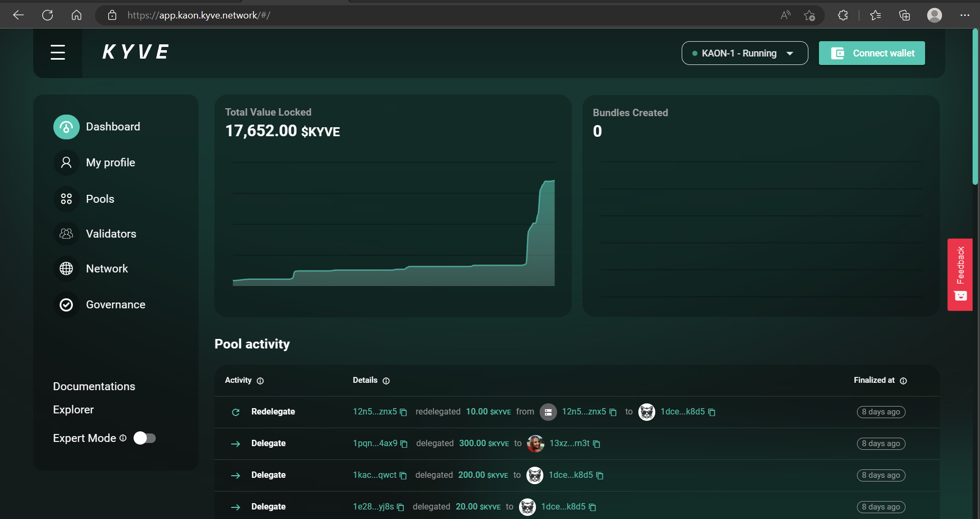Viewport: 980px width, 519px height.
Task: Copy the 1e28...yj8s address
Action: pos(401,507)
